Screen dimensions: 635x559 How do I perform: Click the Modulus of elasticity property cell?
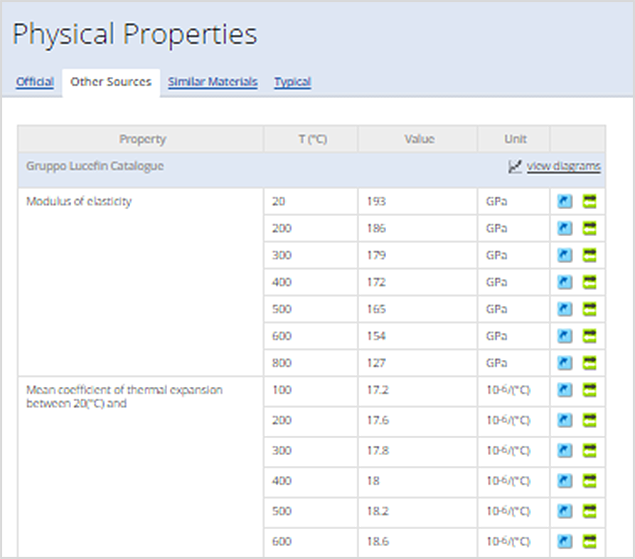click(x=141, y=282)
